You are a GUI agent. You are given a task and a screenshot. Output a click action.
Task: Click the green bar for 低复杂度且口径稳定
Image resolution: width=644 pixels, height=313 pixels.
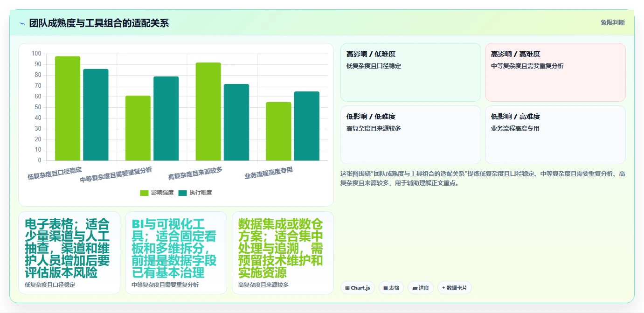pos(68,108)
